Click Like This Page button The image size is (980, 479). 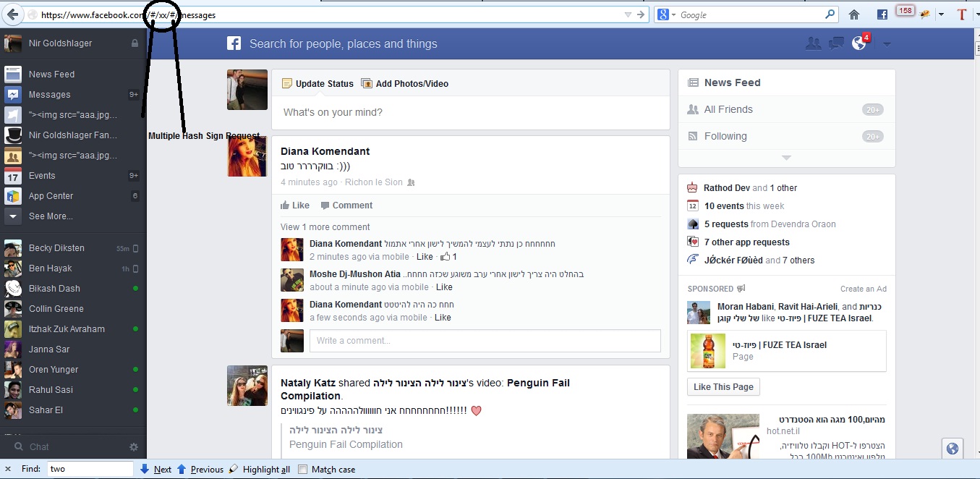pos(723,387)
